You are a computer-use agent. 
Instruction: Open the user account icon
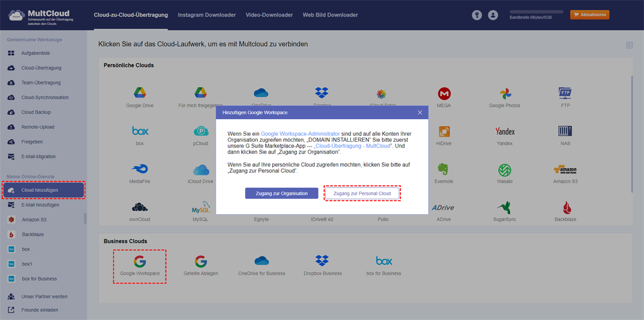493,15
